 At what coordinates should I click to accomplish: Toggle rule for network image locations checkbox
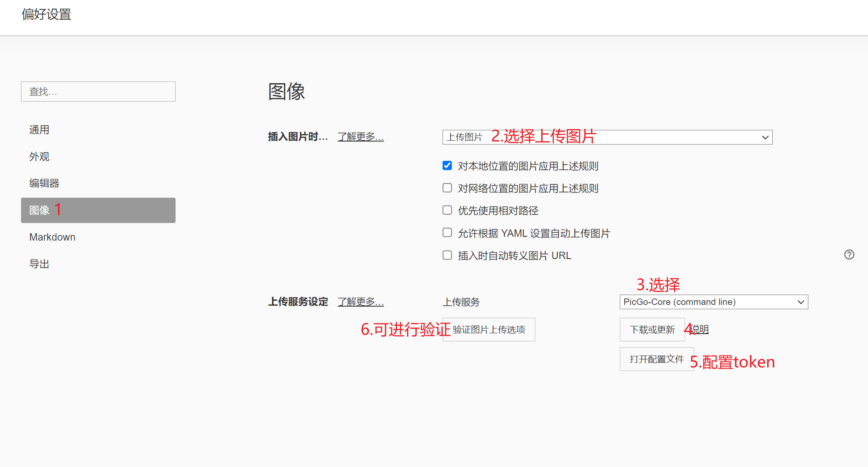(447, 188)
